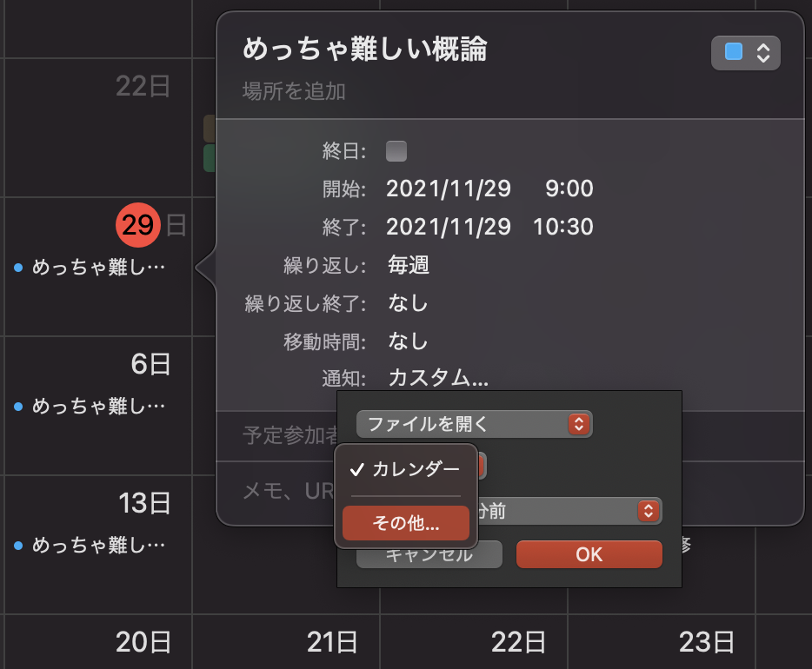The height and width of the screenshot is (669, 812).
Task: Click today's red 29 date badge
Action: (138, 226)
